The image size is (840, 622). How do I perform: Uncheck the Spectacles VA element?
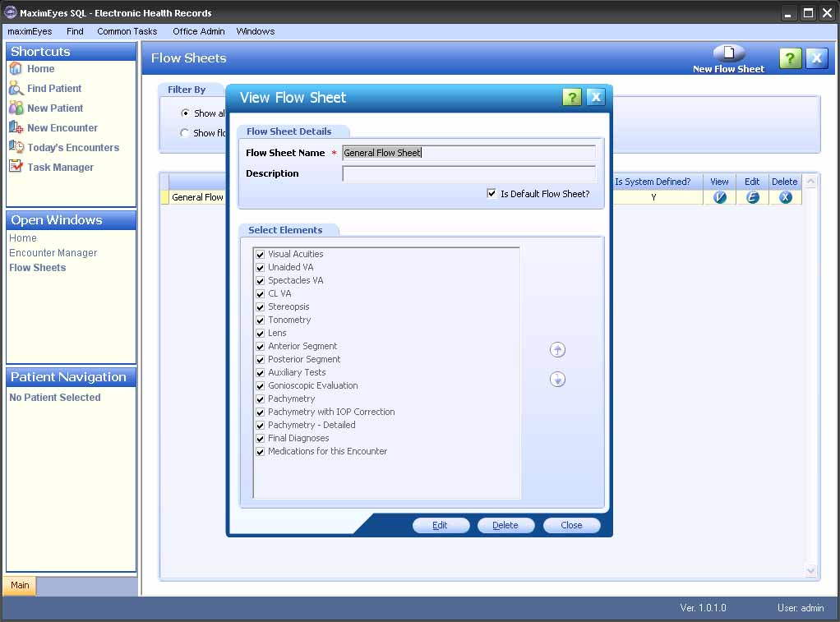click(261, 281)
